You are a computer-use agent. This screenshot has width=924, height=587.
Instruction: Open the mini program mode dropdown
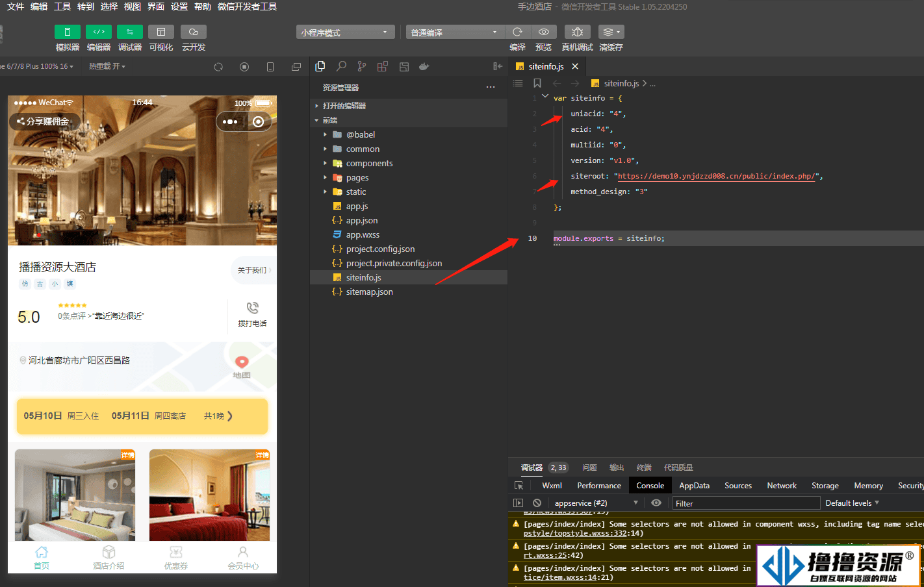[346, 32]
